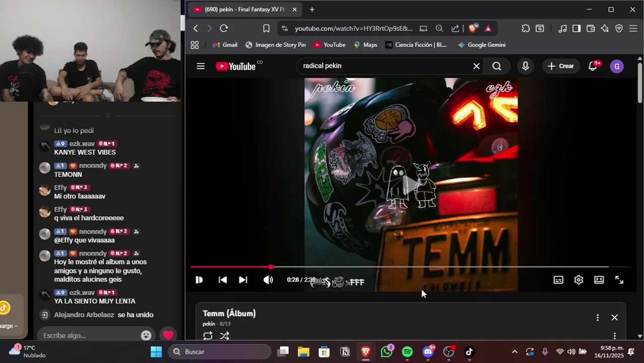This screenshot has width=644, height=363.
Task: Open Spotify from the taskbar
Action: point(407,352)
